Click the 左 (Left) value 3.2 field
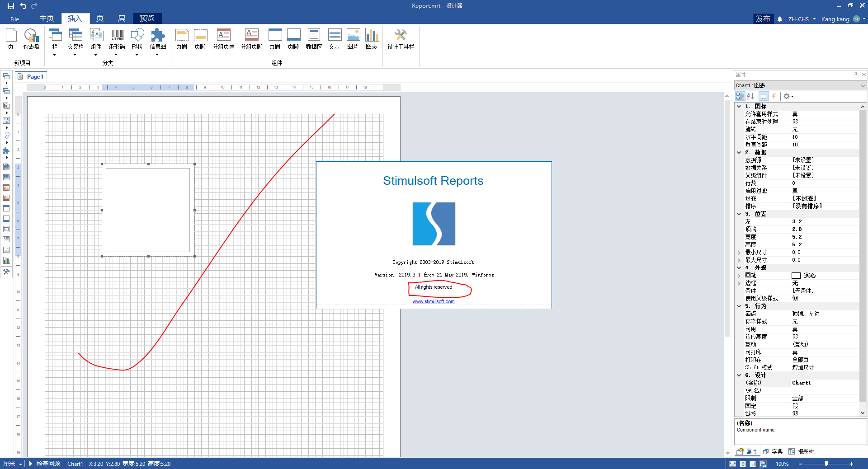Viewport: 868px width, 469px height. click(x=825, y=222)
